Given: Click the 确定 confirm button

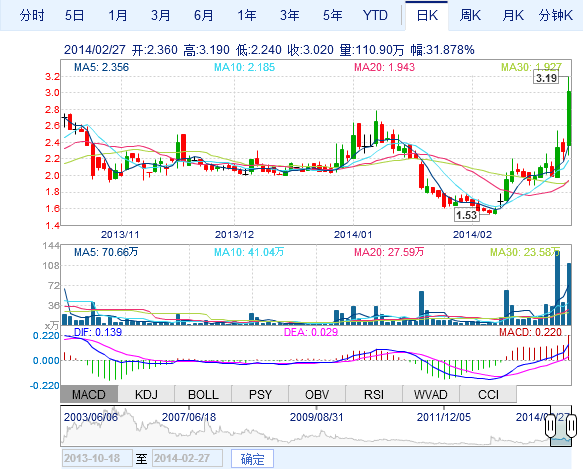Looking at the screenshot, I should coord(252,459).
